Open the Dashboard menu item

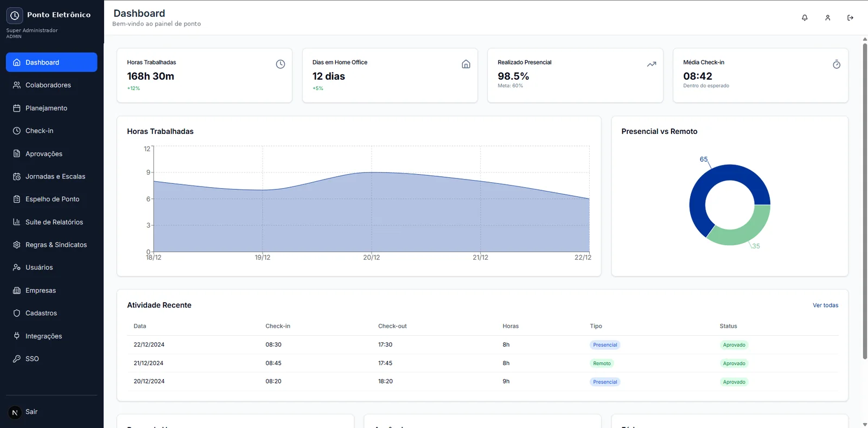click(x=52, y=62)
